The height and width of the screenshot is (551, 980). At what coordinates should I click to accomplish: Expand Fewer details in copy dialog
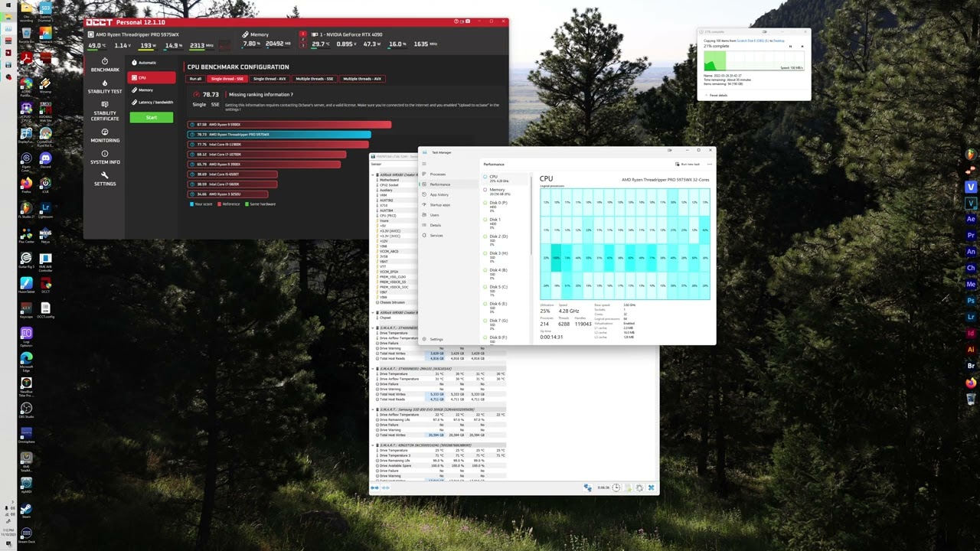716,95
